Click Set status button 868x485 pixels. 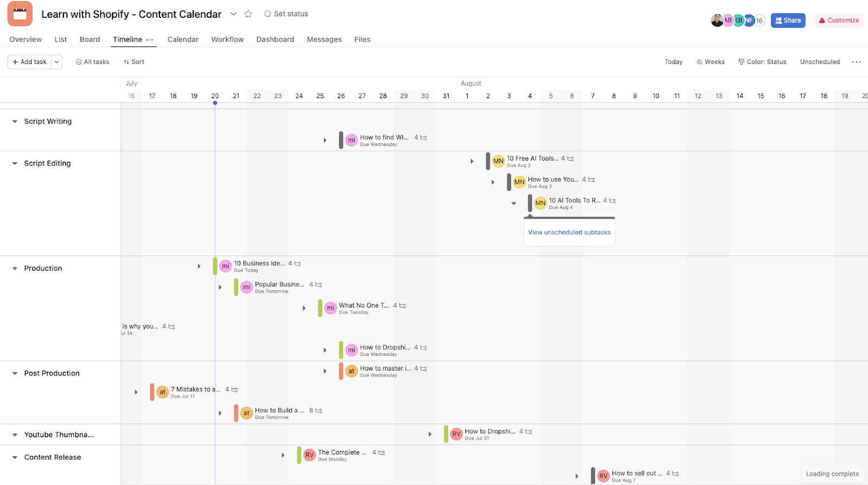286,14
